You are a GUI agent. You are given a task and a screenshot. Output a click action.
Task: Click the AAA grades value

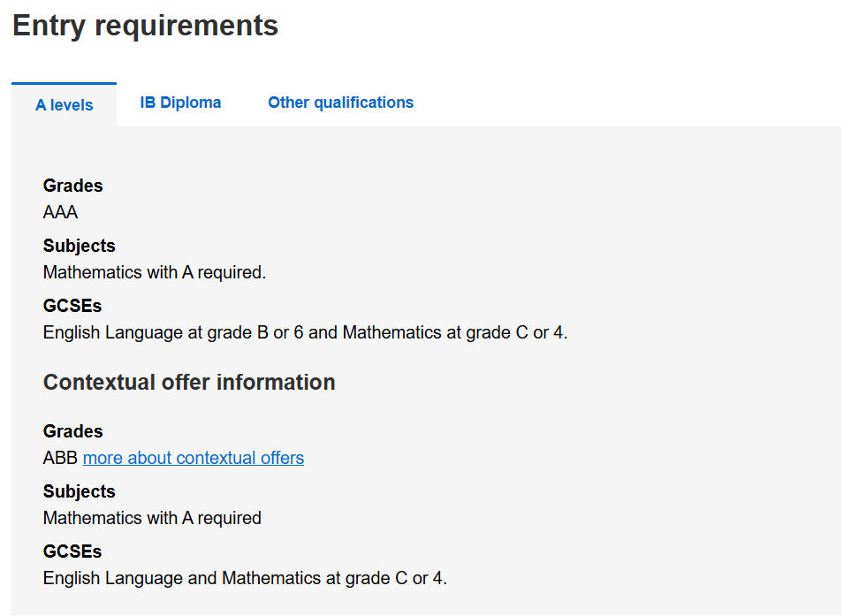coord(60,212)
